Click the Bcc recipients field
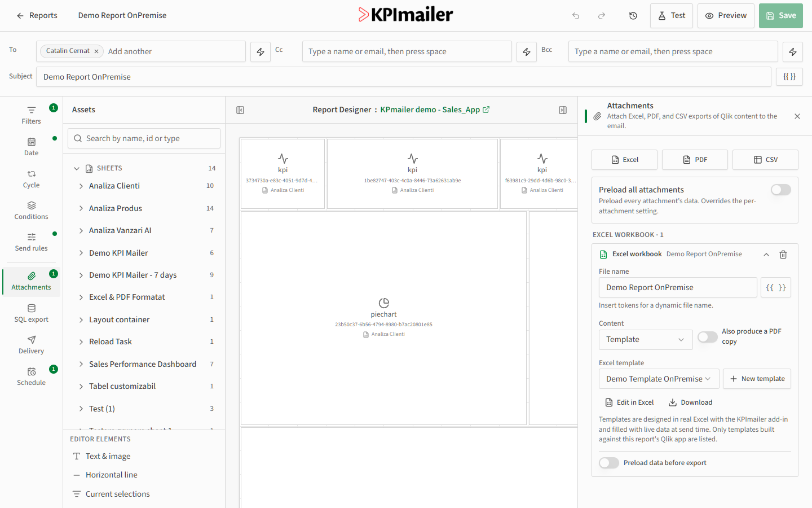The image size is (812, 508). click(x=673, y=51)
